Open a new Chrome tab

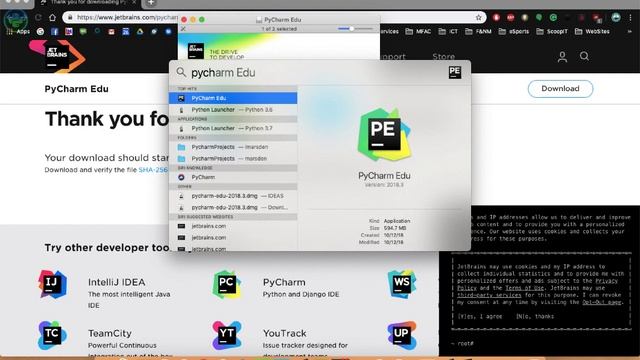[151, 3]
